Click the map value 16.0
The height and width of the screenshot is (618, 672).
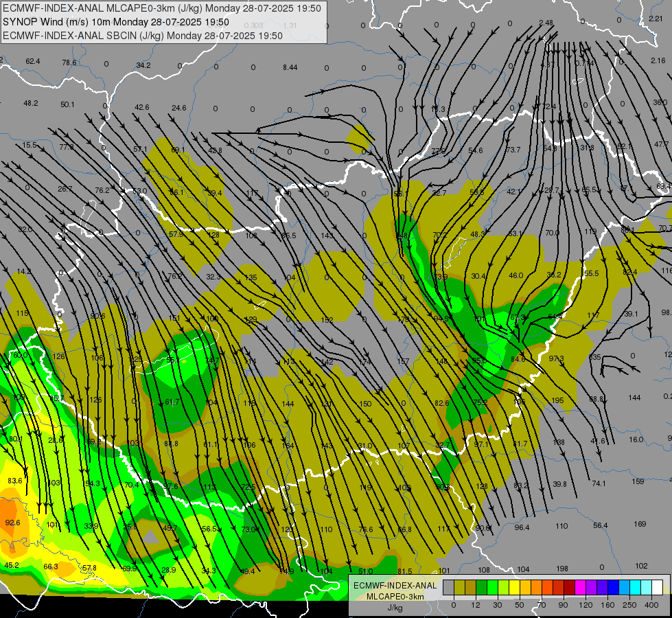click(x=636, y=439)
